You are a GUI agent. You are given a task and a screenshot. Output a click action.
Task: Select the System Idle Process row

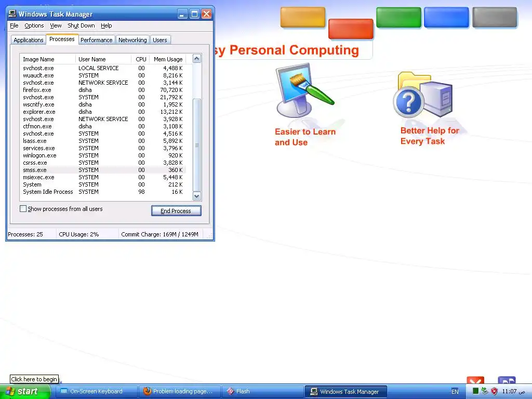click(x=103, y=192)
